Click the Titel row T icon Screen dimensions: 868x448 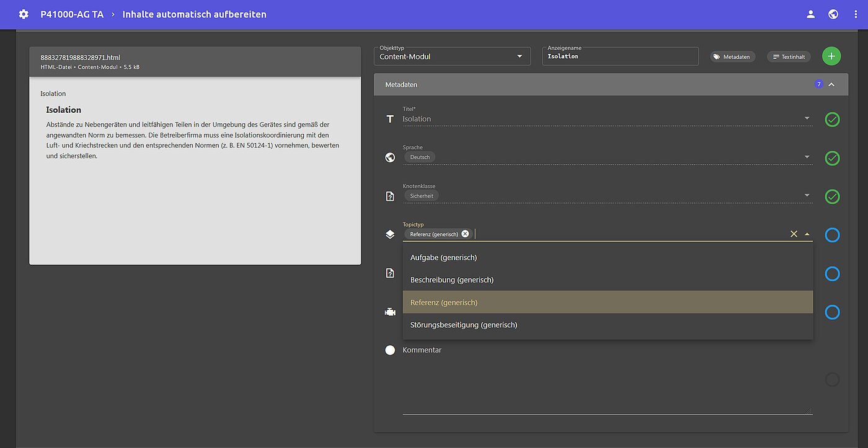pos(390,119)
